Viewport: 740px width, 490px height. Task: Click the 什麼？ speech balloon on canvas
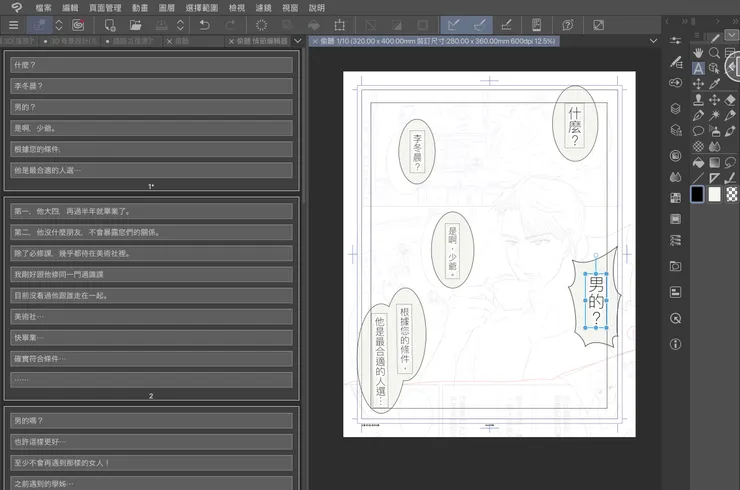[574, 123]
